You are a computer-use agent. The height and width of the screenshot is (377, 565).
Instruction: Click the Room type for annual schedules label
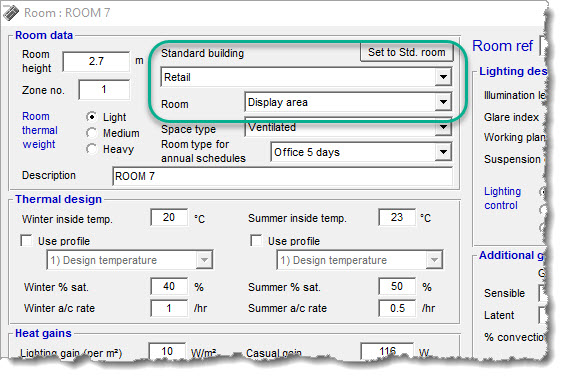[203, 151]
